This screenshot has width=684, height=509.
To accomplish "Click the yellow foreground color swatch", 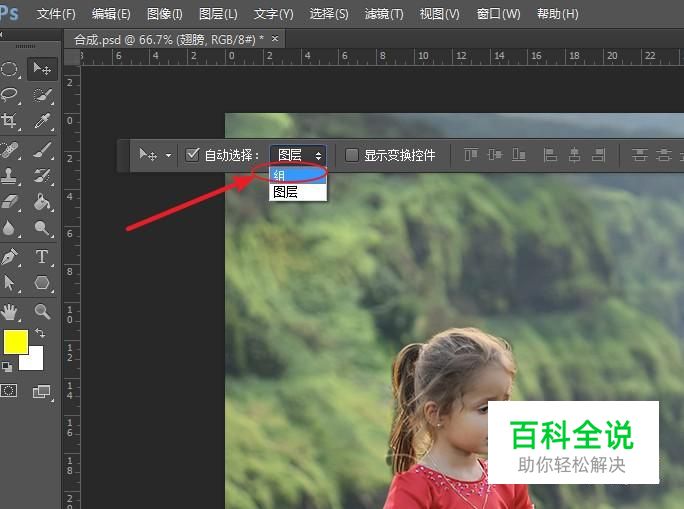I will (x=16, y=342).
